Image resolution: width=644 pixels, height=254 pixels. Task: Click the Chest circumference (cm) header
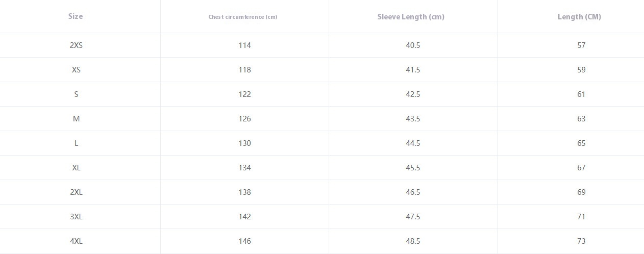point(243,17)
